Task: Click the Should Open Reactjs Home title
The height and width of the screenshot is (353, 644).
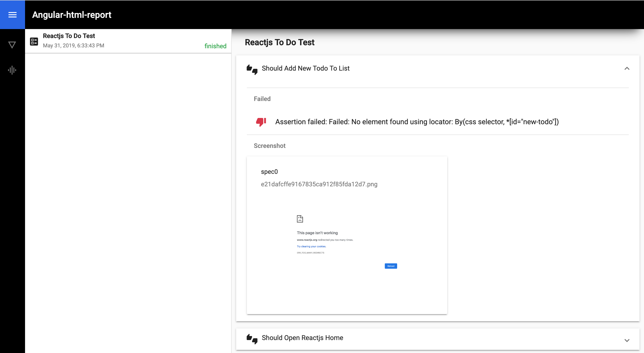Action: tap(302, 338)
